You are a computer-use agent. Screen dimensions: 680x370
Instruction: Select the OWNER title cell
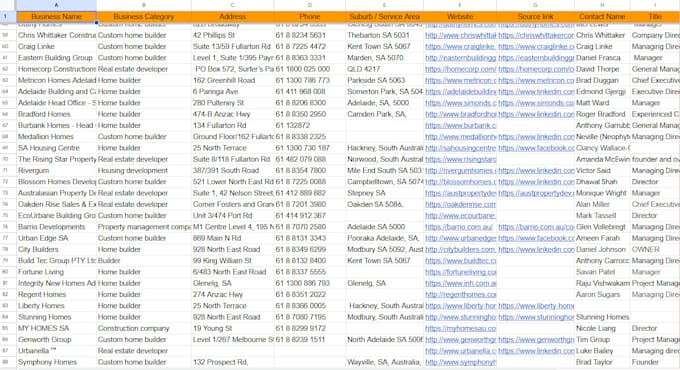tap(655, 249)
